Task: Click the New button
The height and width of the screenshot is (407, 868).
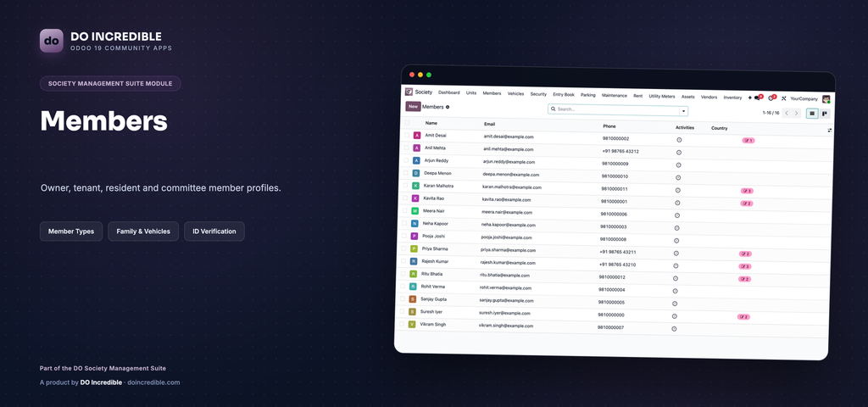Action: (413, 106)
